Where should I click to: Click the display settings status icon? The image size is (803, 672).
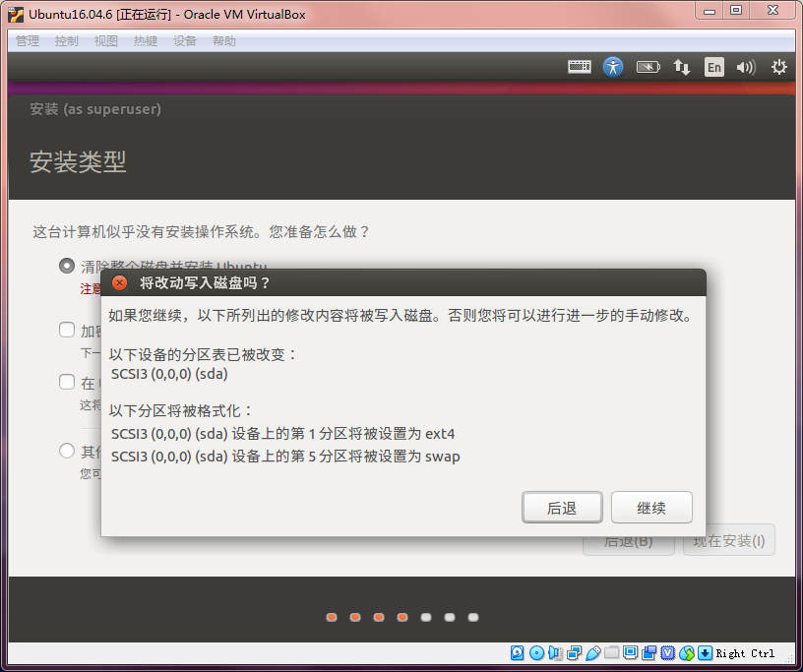click(631, 652)
